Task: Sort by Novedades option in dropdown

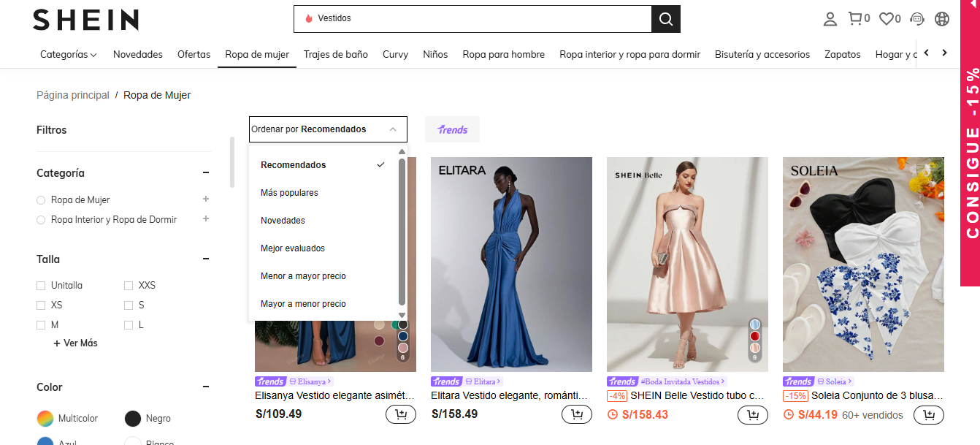Action: click(323, 221)
